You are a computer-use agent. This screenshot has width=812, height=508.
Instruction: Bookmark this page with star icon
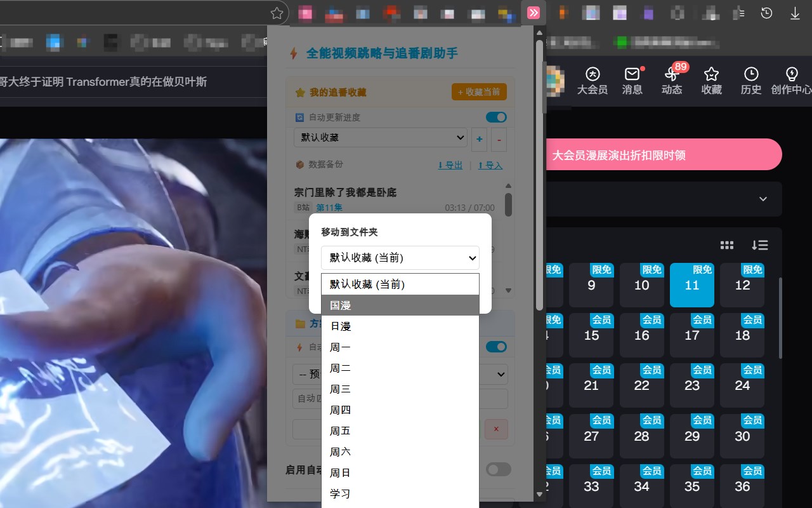(x=277, y=13)
